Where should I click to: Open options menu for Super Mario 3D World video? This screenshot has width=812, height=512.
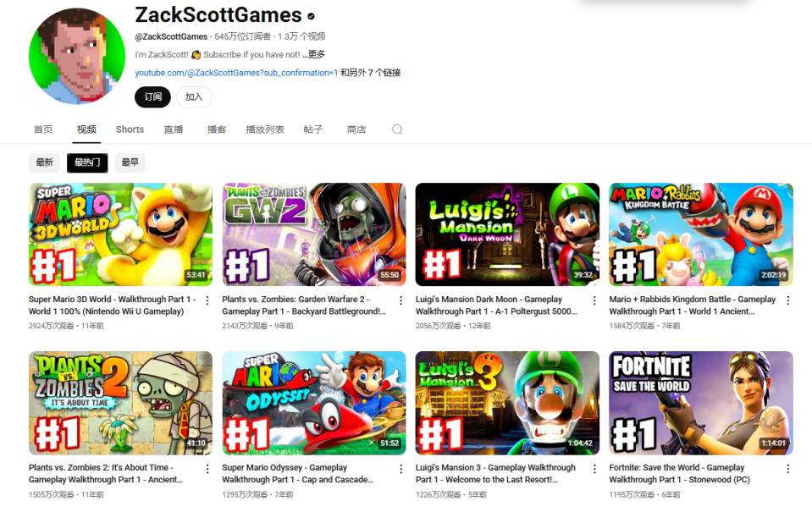pos(207,300)
